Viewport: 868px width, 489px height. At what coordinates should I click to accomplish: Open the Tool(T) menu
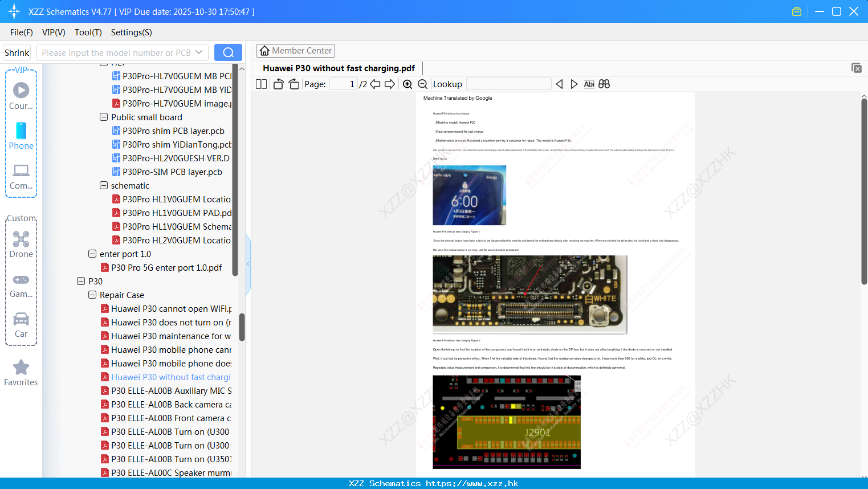(x=88, y=32)
